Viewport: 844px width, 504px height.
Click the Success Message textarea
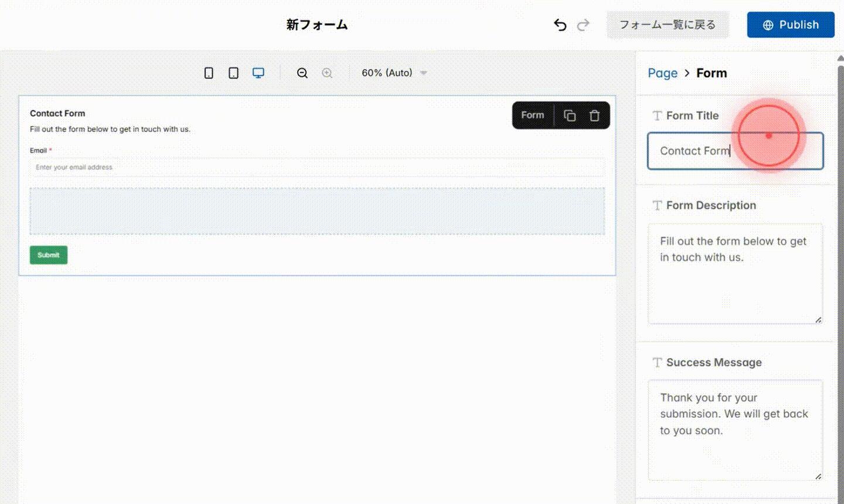735,428
